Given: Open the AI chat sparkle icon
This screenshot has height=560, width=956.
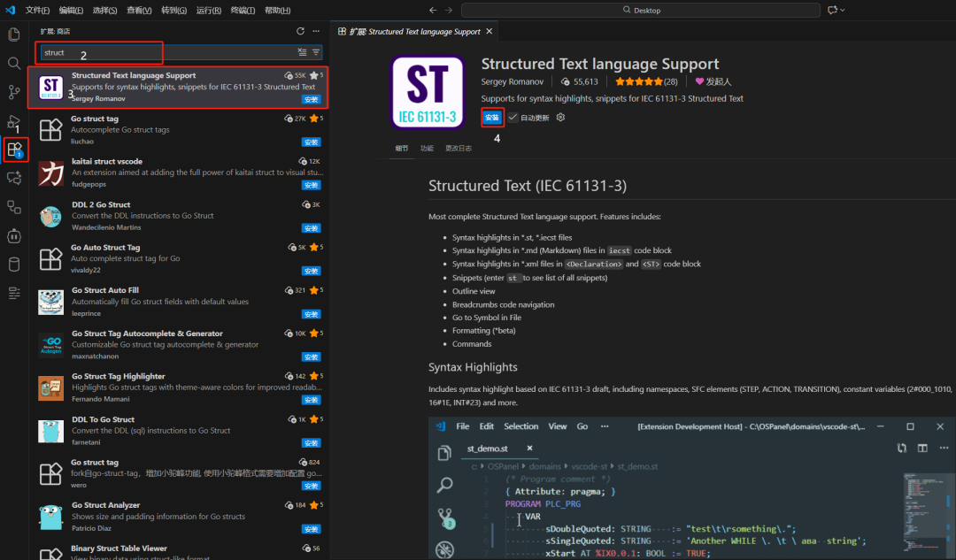Looking at the screenshot, I should 14,178.
